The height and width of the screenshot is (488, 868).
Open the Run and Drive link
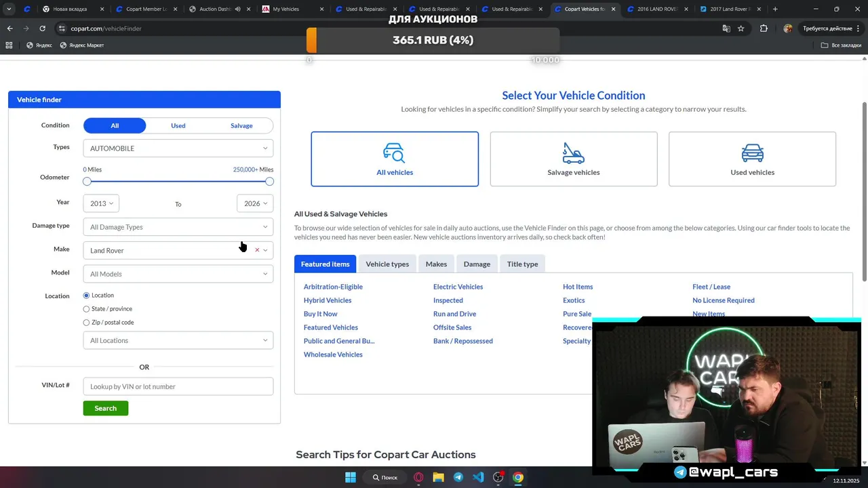click(454, 314)
